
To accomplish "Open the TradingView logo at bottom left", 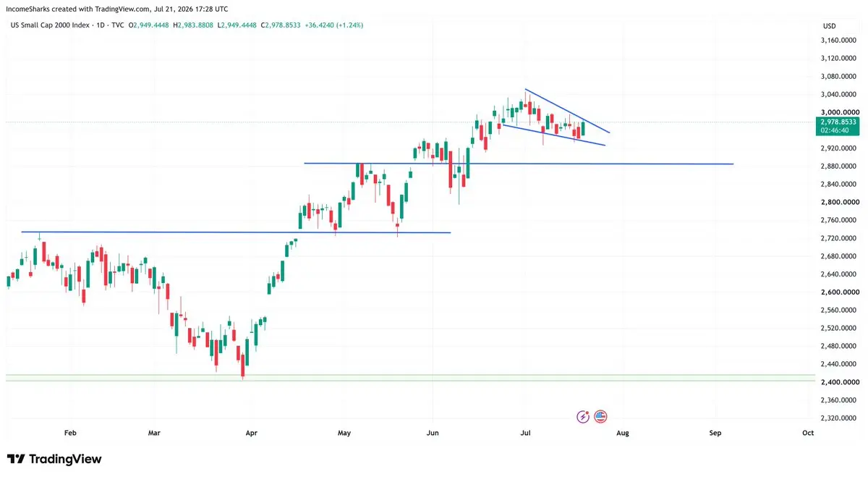I will click(54, 459).
